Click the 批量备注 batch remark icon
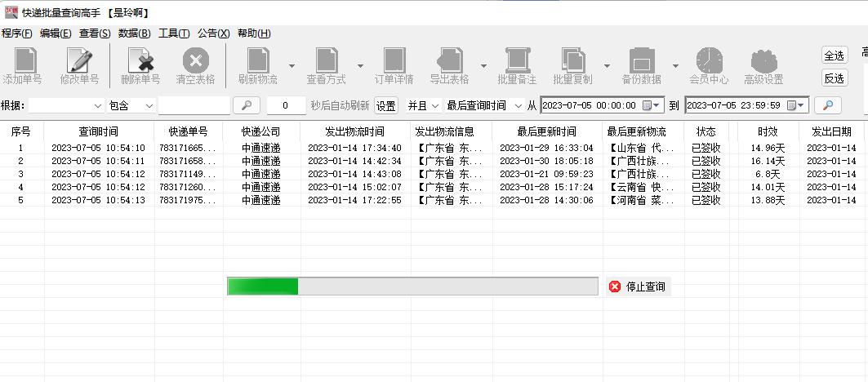The image size is (868, 382). tap(517, 66)
